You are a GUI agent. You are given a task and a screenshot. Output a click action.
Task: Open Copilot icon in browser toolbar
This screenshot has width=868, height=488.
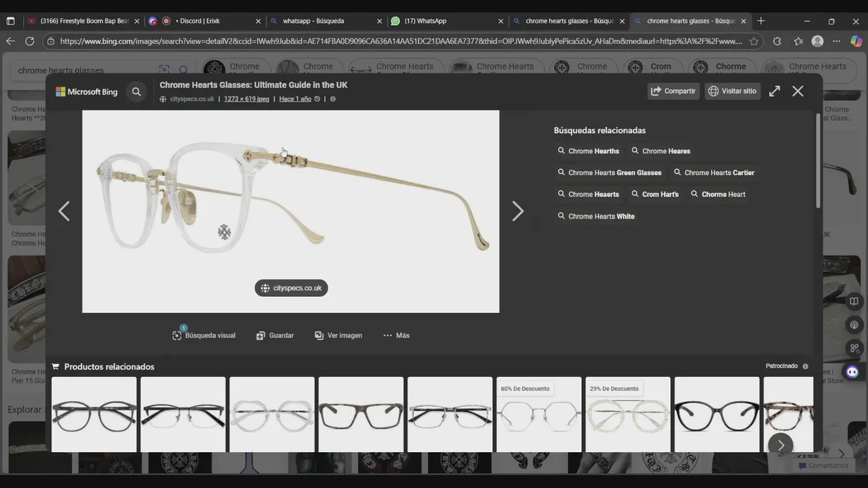pos(856,41)
